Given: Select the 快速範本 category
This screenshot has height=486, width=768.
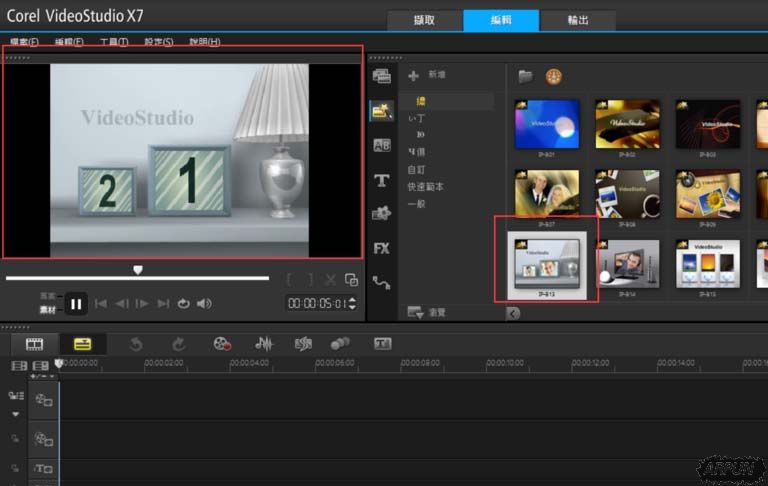Looking at the screenshot, I should (x=425, y=187).
